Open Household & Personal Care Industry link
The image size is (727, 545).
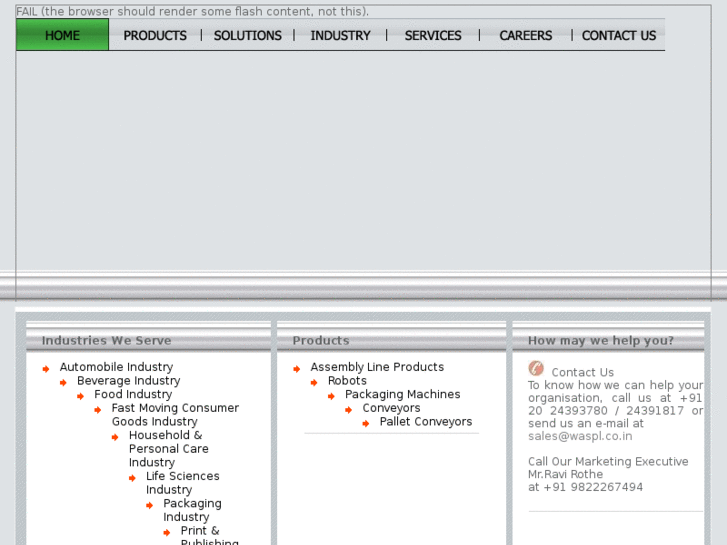coord(169,449)
